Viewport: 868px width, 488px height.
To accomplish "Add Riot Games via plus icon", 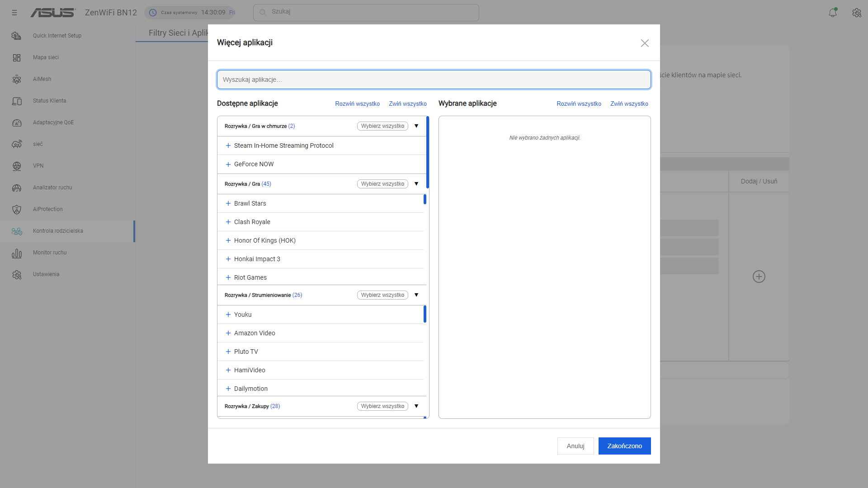I will 228,277.
